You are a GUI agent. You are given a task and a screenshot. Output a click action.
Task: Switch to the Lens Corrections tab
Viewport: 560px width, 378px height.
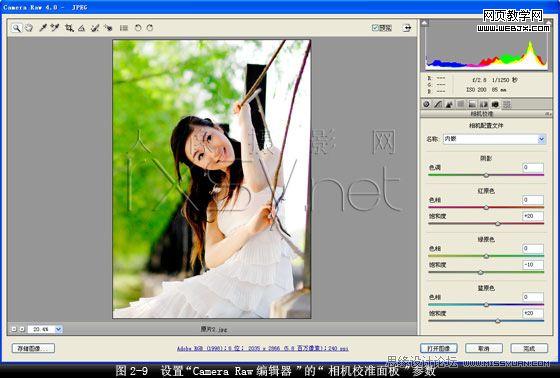click(x=484, y=104)
